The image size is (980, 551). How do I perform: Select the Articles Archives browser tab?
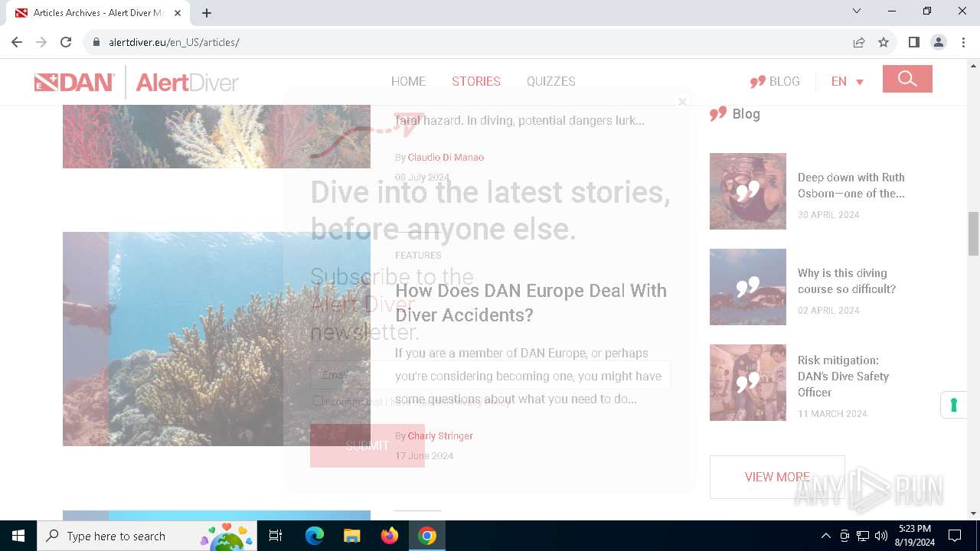click(98, 13)
